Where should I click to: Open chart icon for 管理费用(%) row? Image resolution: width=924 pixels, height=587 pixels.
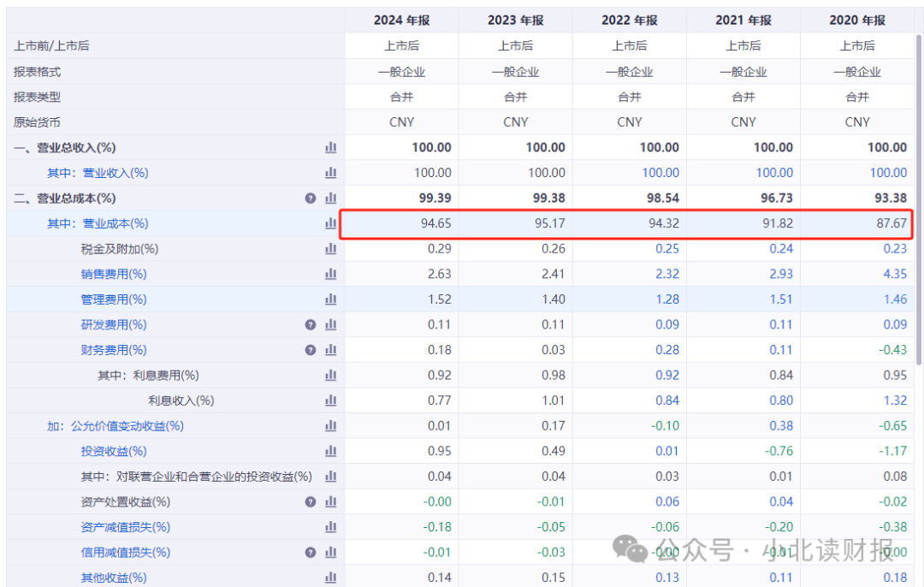(x=330, y=299)
